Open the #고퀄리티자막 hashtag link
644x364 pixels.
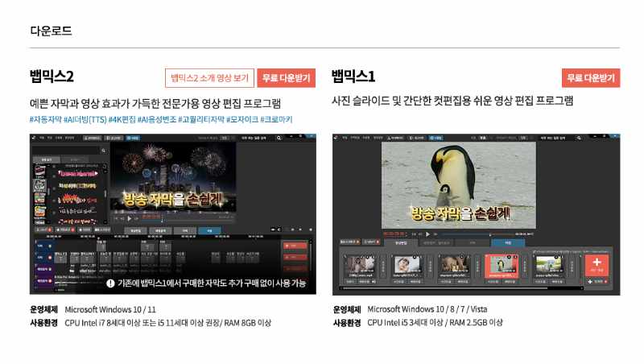(x=201, y=119)
